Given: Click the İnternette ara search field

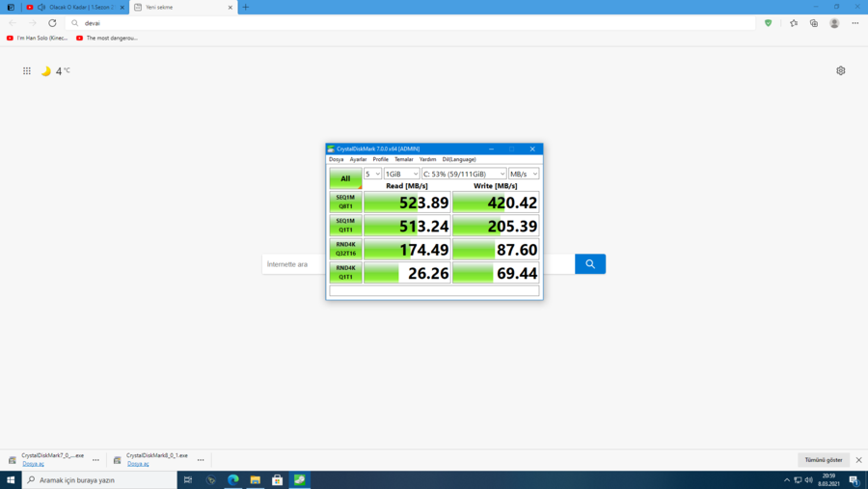Looking at the screenshot, I should [x=293, y=264].
